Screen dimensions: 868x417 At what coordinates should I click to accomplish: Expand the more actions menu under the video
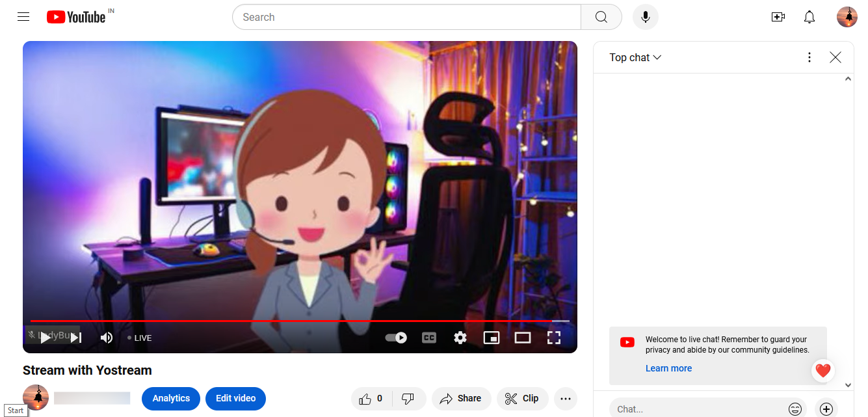pos(565,398)
